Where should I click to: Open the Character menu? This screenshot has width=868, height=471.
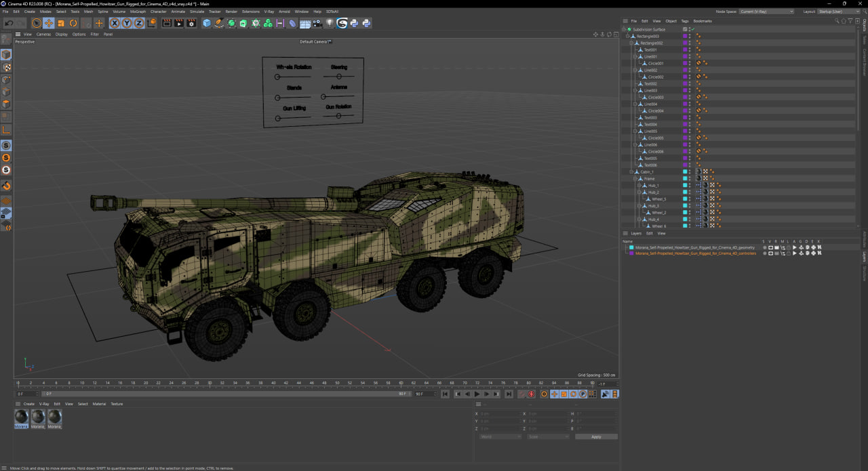point(158,12)
